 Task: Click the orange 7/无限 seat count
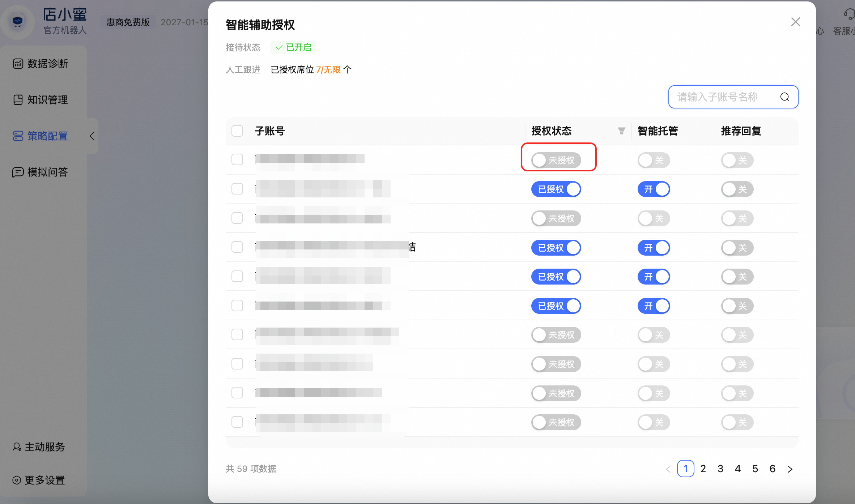tap(328, 70)
